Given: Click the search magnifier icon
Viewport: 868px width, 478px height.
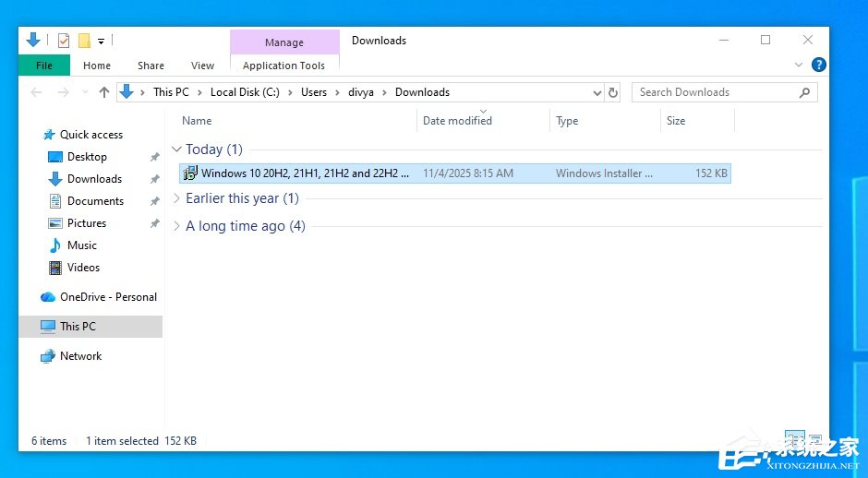Looking at the screenshot, I should click(804, 92).
